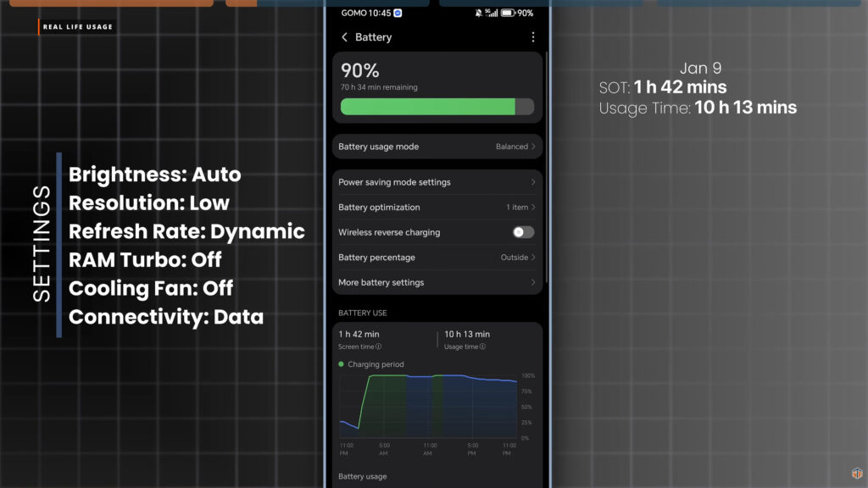Tap the battery icon in the status bar
The width and height of the screenshot is (868, 488).
click(x=507, y=14)
